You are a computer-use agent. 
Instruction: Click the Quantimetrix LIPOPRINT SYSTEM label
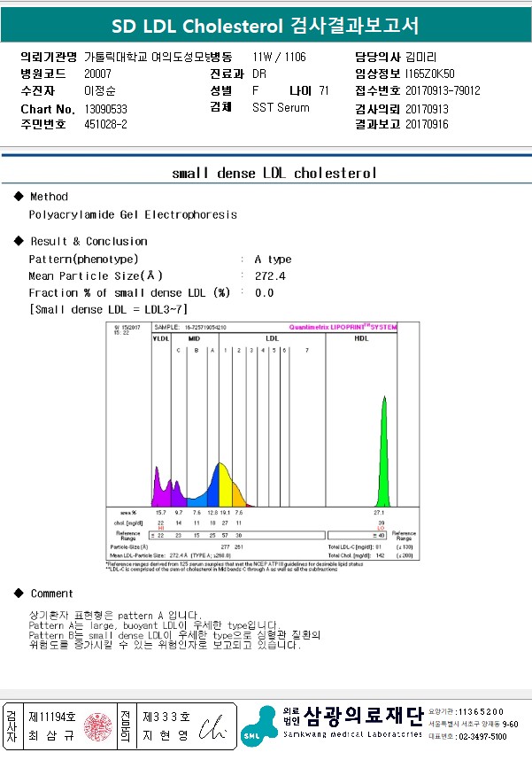(343, 327)
